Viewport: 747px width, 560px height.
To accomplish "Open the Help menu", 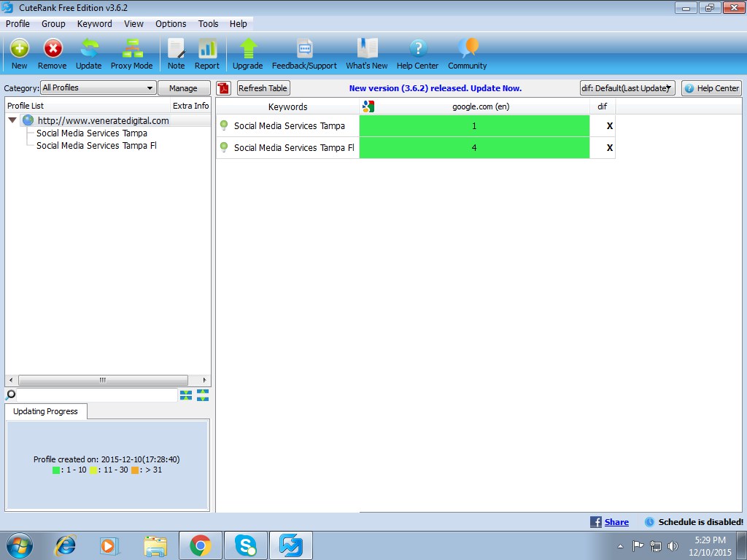I will (239, 24).
